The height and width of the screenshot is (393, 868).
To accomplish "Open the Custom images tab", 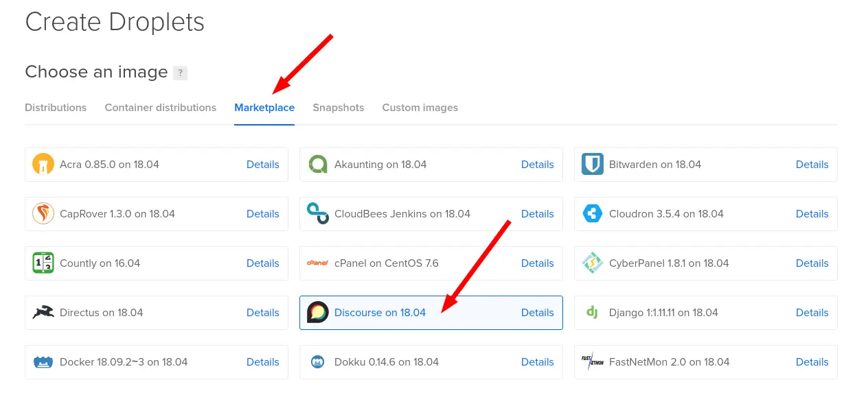I will [420, 108].
